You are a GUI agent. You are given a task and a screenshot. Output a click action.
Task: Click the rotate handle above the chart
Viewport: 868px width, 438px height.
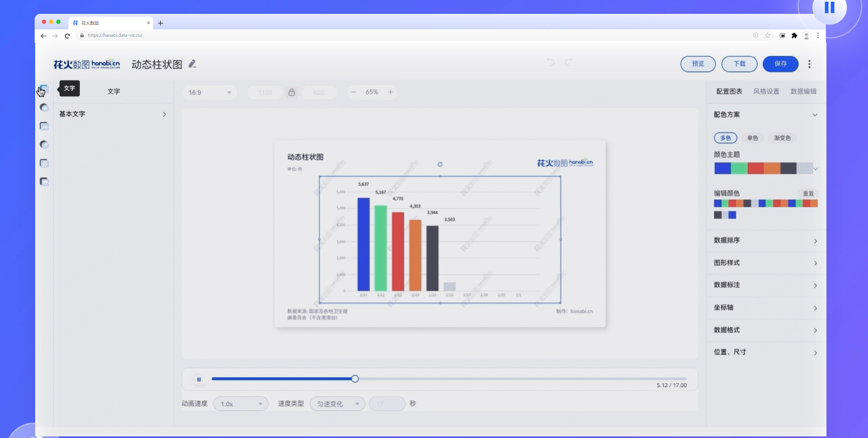(440, 164)
